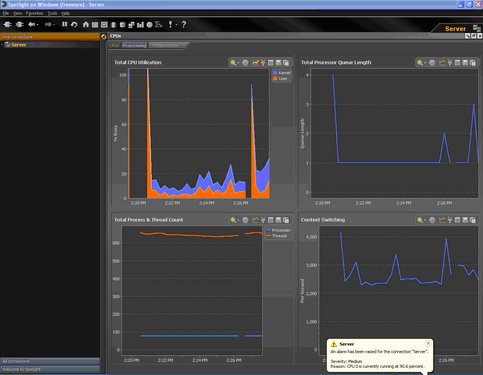Viewport: 483px width, 375px height.
Task: Open the dropdown next to exclamation icon
Action: pyautogui.click(x=176, y=25)
